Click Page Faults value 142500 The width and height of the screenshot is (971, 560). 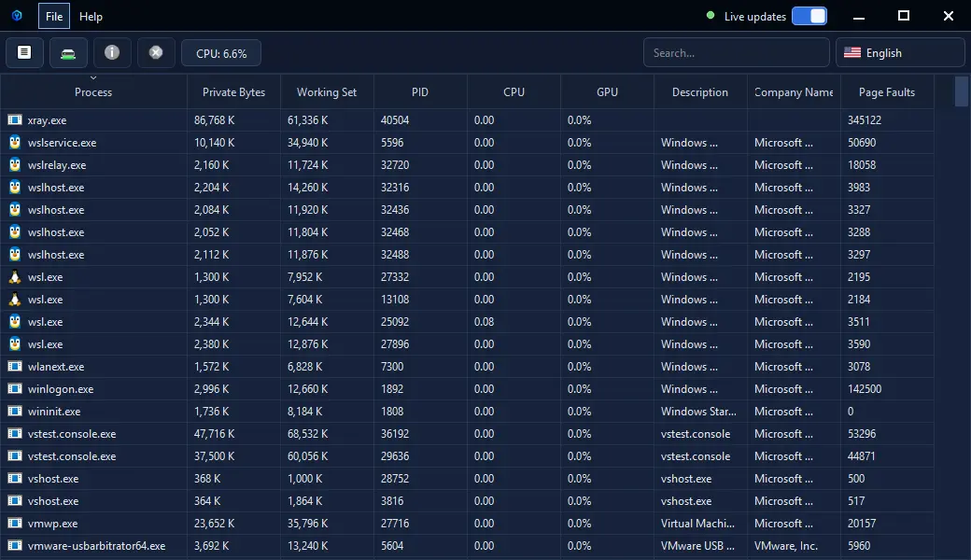click(x=865, y=389)
